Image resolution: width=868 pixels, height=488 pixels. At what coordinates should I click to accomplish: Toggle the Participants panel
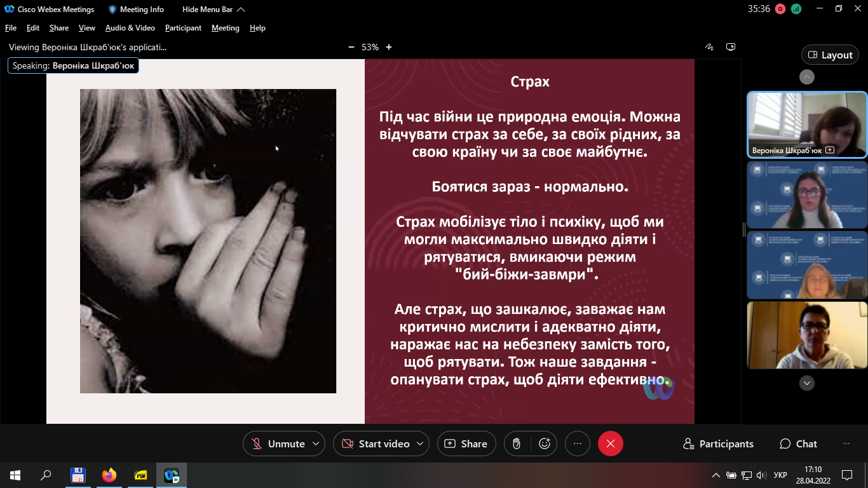[x=718, y=444]
